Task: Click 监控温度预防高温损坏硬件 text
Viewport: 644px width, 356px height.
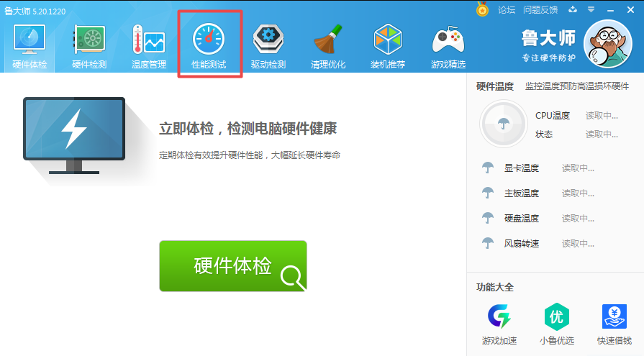Action: tap(577, 86)
